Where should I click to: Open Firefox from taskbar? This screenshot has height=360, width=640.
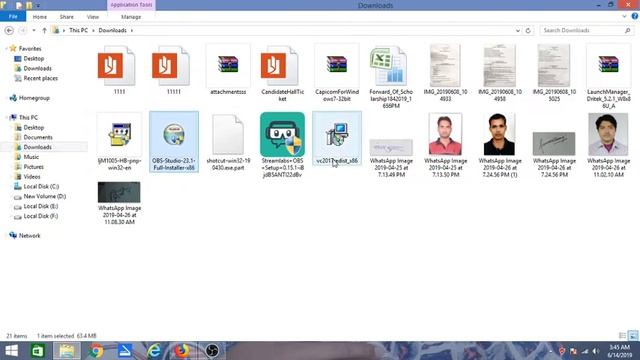pos(182,351)
